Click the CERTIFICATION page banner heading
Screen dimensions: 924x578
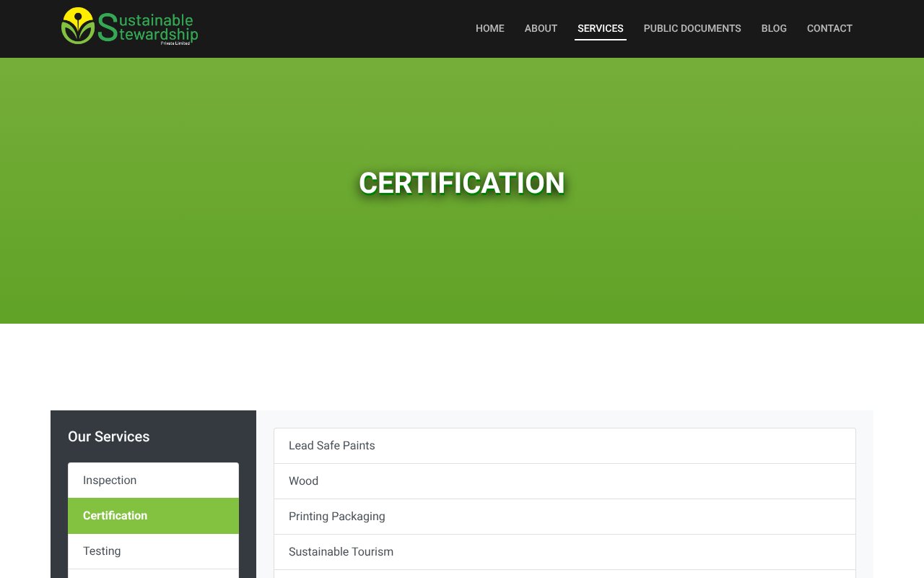[x=461, y=183]
